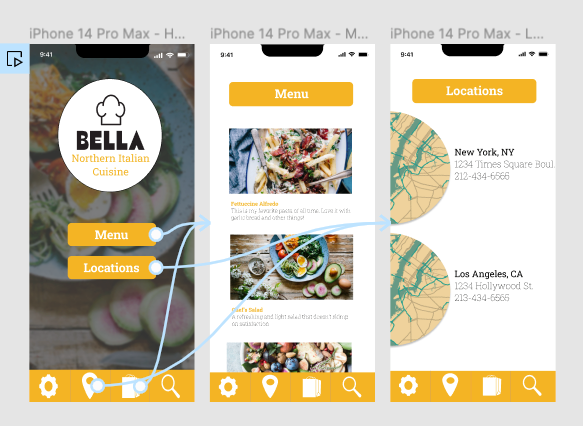583x426 pixels.
Task: Click the yellow Menu button on Home screen
Action: pos(112,235)
